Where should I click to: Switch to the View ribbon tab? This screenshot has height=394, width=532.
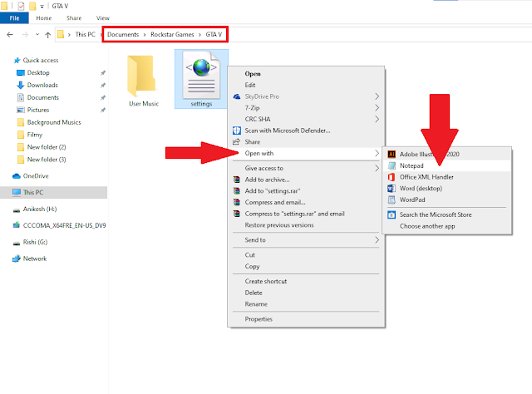(x=103, y=18)
